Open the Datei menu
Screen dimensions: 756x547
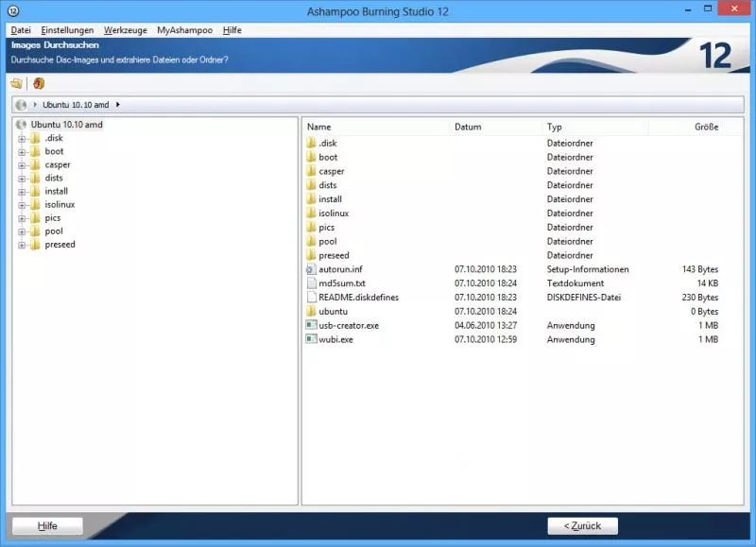[21, 30]
